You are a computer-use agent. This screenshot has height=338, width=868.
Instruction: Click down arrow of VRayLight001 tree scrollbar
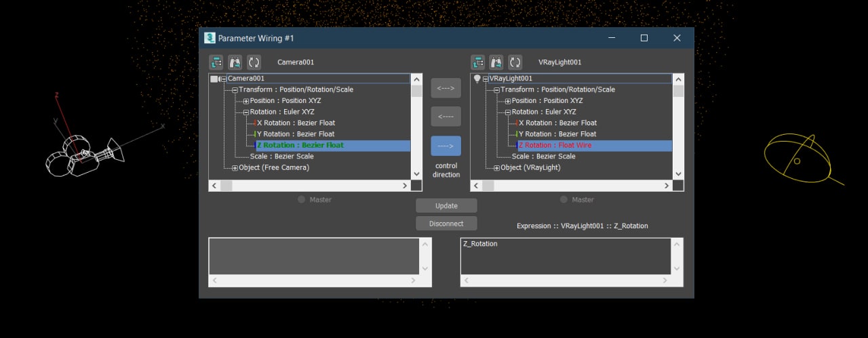pyautogui.click(x=678, y=174)
